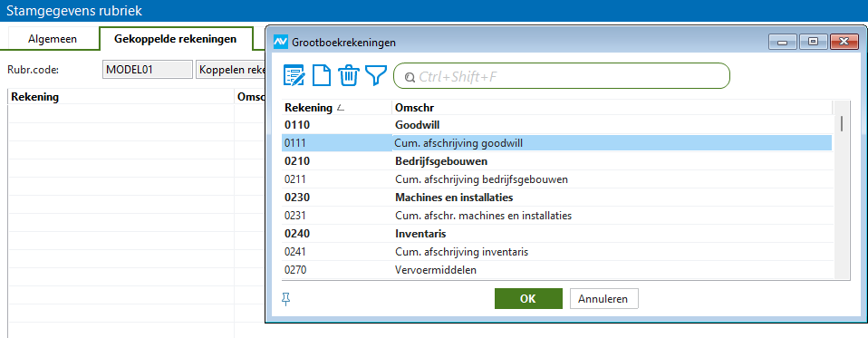The image size is (868, 338).
Task: Close the Grootboekrekeningen dialog
Action: tap(844, 42)
